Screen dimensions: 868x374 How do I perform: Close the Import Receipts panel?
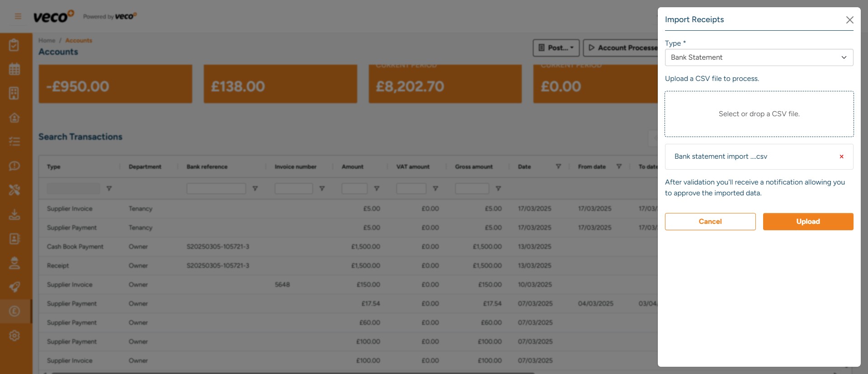(x=849, y=20)
